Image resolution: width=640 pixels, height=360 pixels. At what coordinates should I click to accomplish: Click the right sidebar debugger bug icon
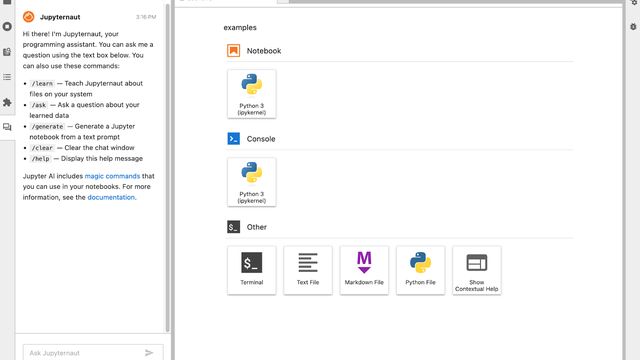click(x=633, y=27)
